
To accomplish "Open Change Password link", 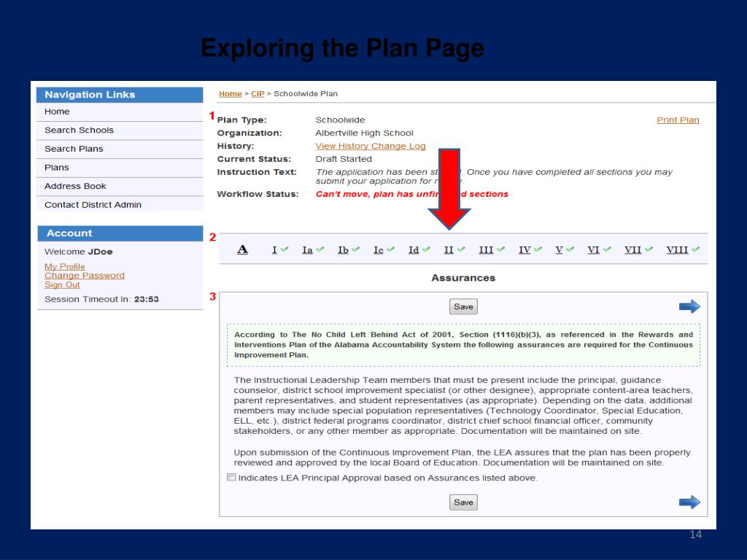I will coord(85,276).
